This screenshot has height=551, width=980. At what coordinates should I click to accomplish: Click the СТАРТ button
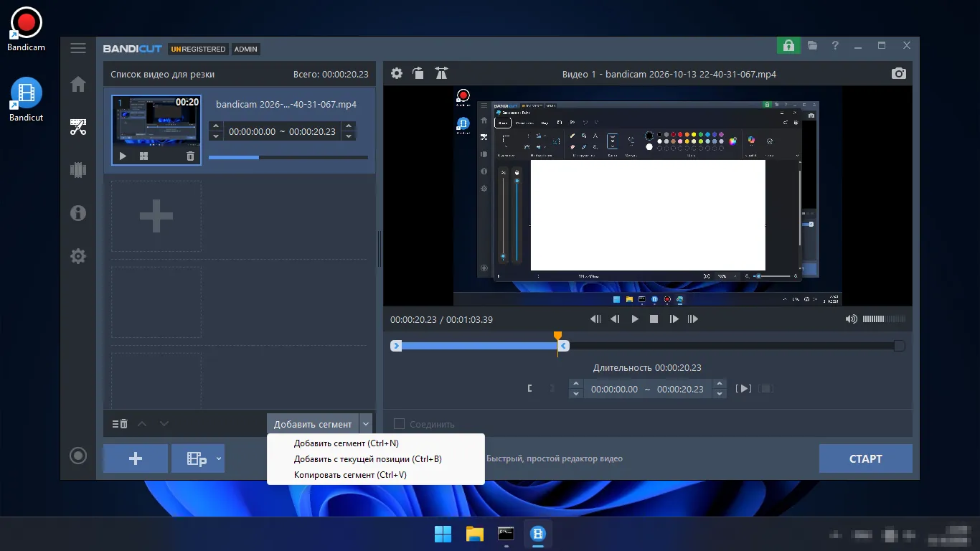pyautogui.click(x=866, y=458)
